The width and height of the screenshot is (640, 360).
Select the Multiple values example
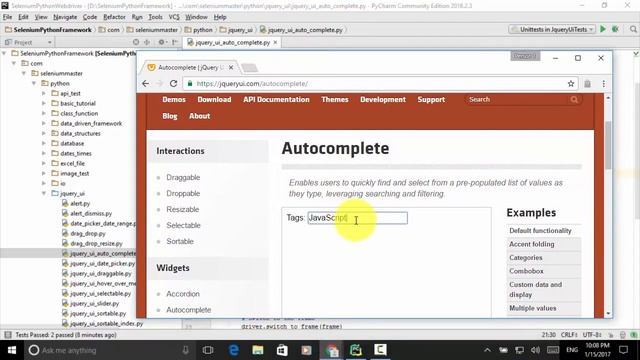[x=533, y=308]
